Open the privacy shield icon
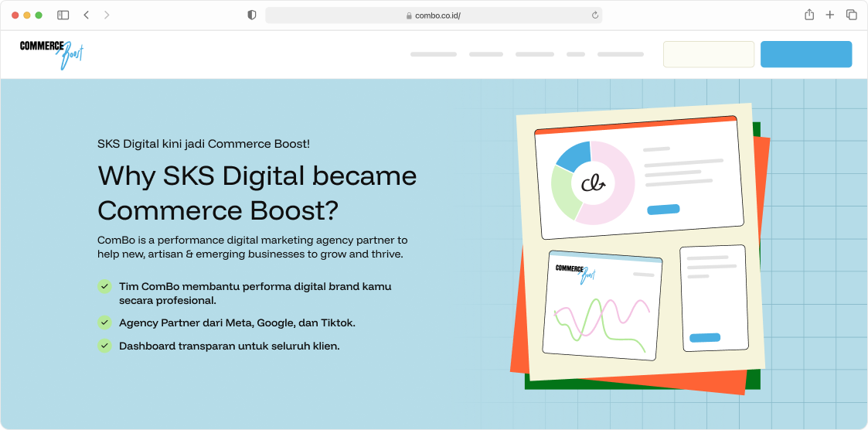 pyautogui.click(x=252, y=15)
